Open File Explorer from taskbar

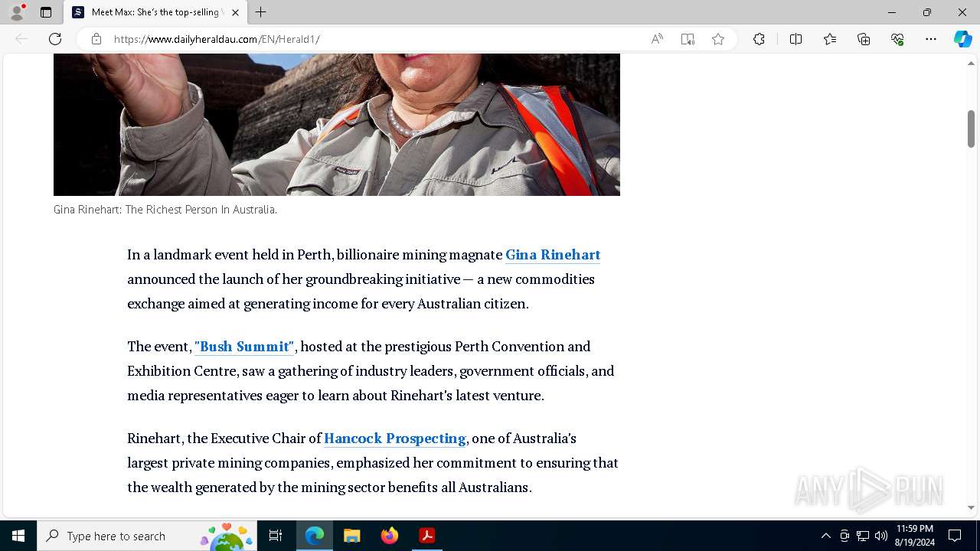pos(351,536)
